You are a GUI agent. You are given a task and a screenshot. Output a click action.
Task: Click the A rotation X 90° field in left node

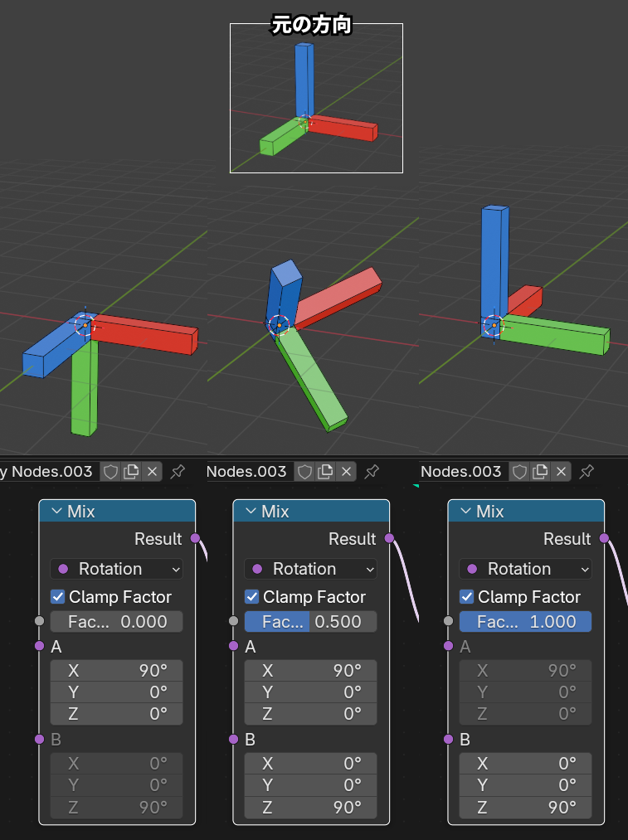pyautogui.click(x=116, y=671)
